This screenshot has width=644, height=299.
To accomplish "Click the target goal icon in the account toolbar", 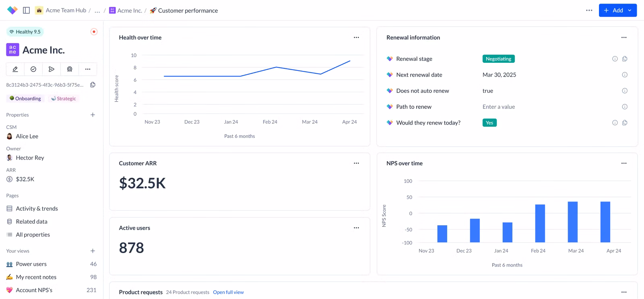I will point(70,69).
